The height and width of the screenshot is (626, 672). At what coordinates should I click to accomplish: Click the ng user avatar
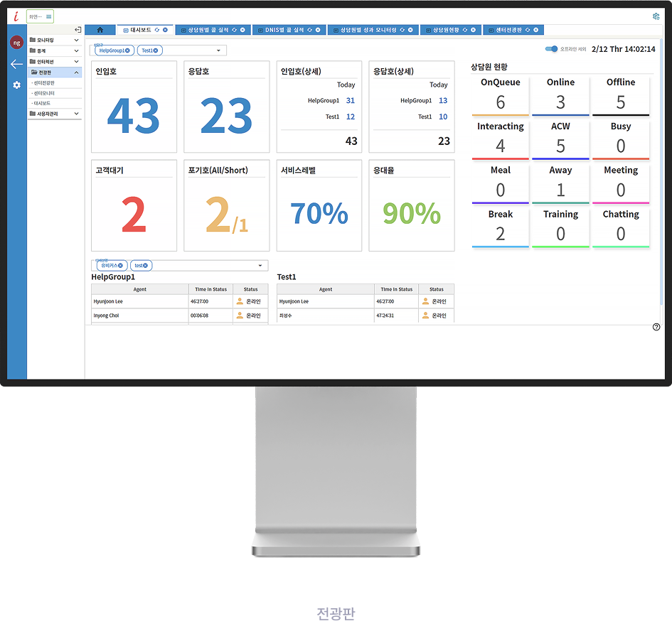[x=16, y=43]
